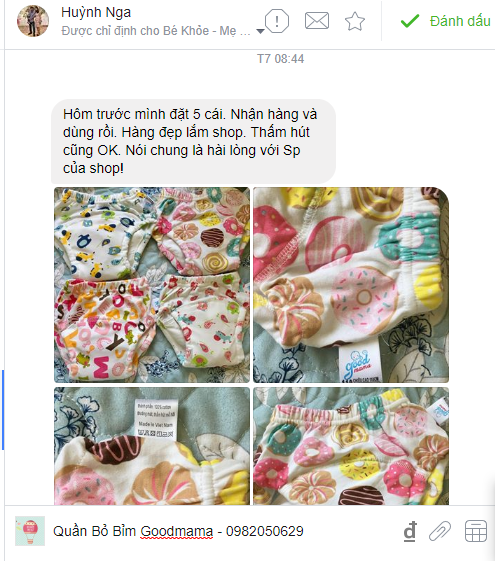Screen dimensions: 495x561
Task: Click the Goodmama page avatar icon
Action: tap(30, 531)
